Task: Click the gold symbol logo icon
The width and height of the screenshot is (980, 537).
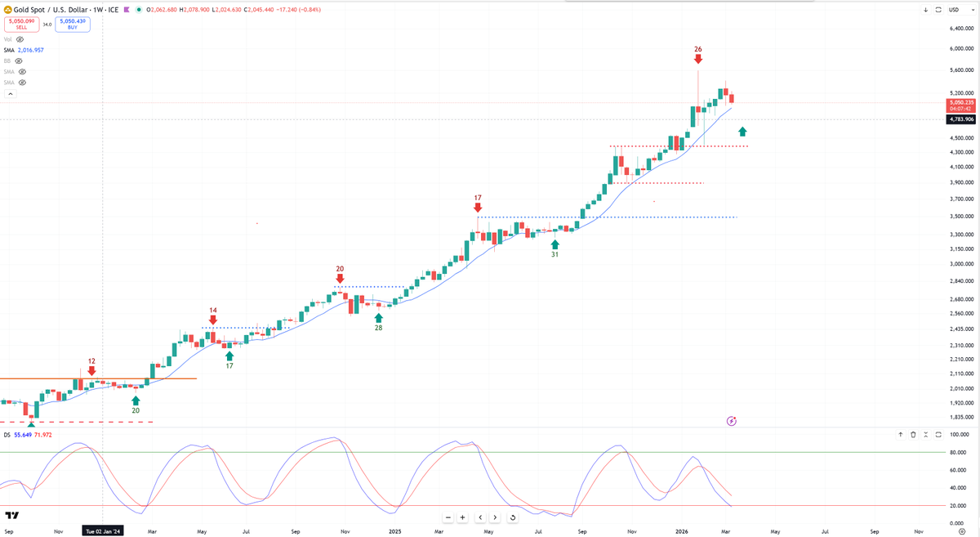Action: click(x=7, y=10)
